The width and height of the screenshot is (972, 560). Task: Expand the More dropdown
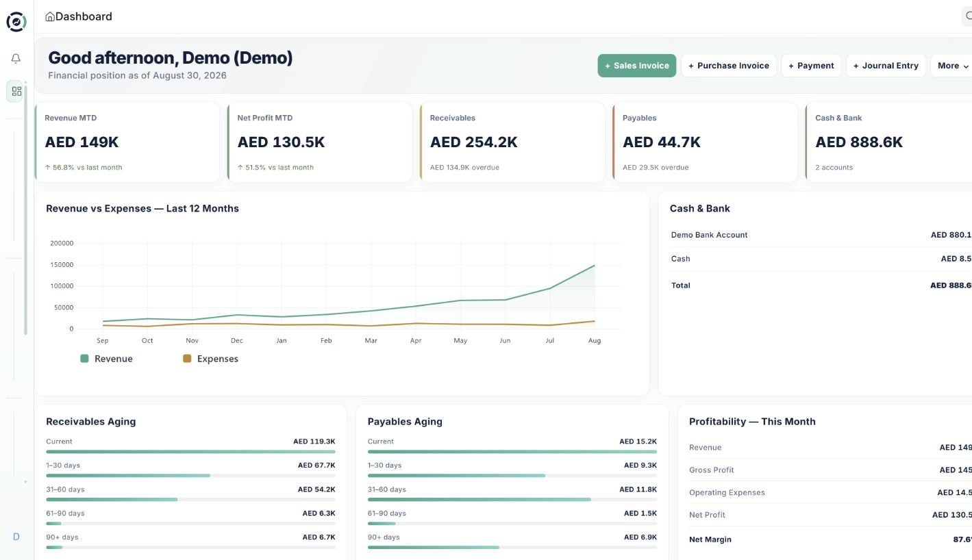pos(953,66)
